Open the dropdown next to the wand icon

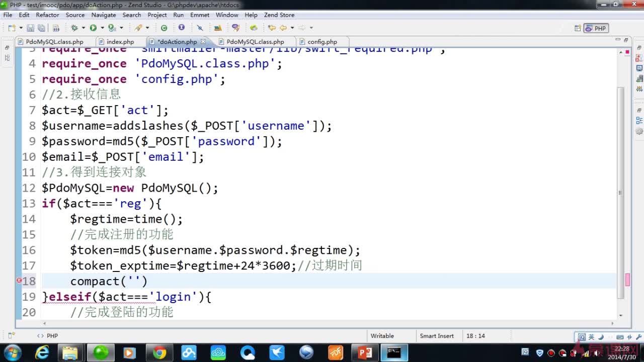click(147, 28)
